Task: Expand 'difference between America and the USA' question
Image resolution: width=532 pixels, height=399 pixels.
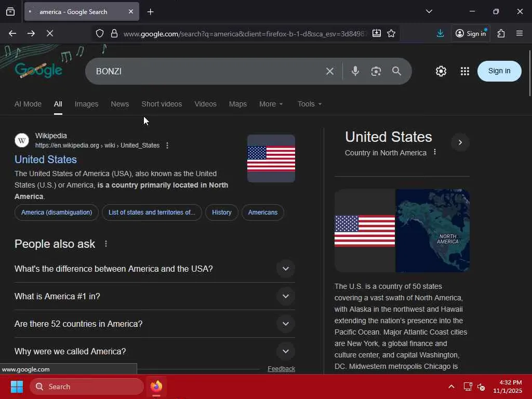Action: (154, 269)
